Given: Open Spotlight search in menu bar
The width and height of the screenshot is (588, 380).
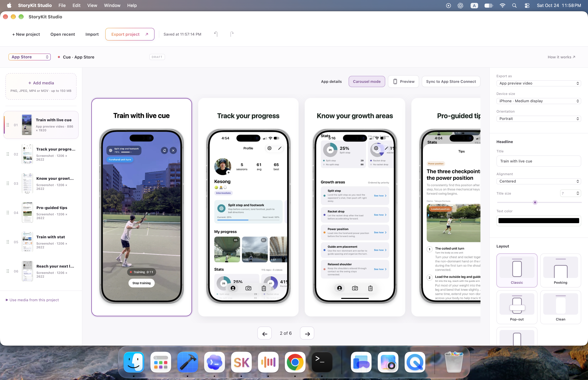Looking at the screenshot, I should (x=514, y=5).
